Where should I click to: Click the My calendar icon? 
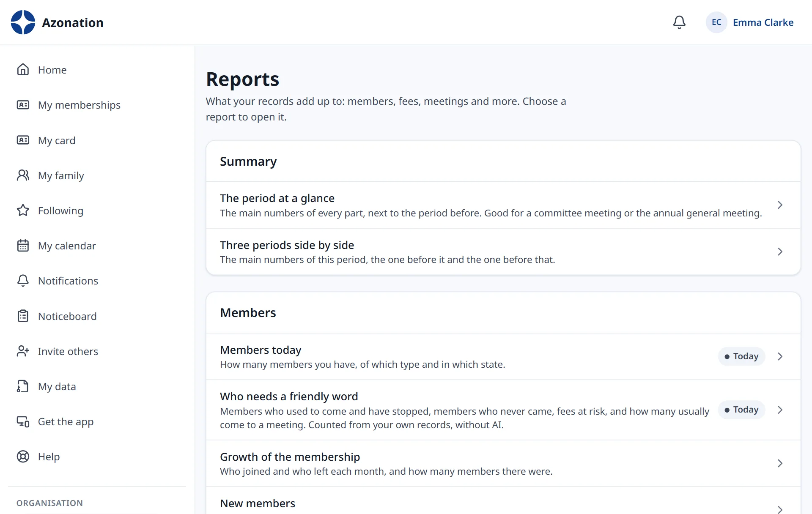click(23, 246)
